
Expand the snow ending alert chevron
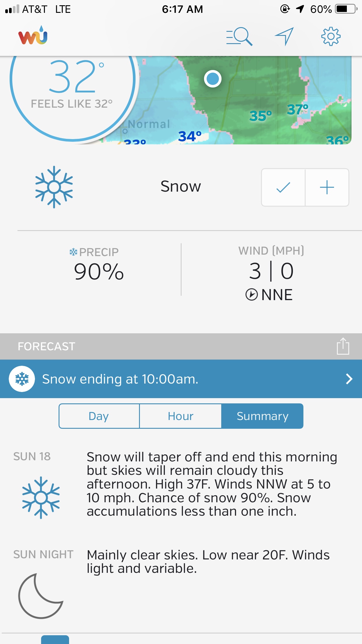pos(349,379)
